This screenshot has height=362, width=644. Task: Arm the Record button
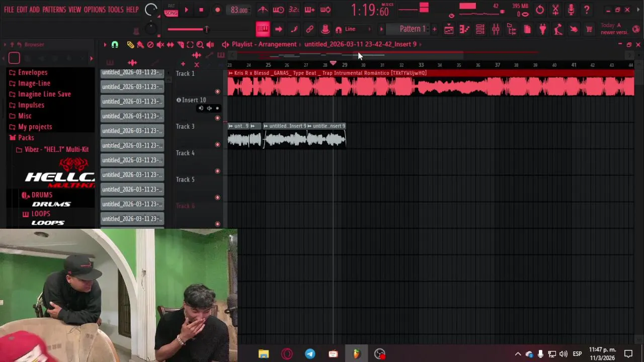coord(217,10)
